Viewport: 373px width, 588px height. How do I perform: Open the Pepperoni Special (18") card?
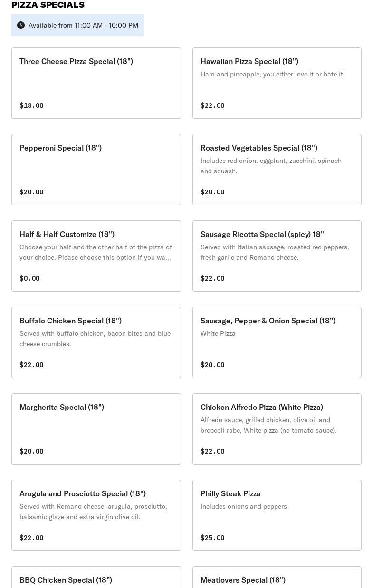coord(96,170)
